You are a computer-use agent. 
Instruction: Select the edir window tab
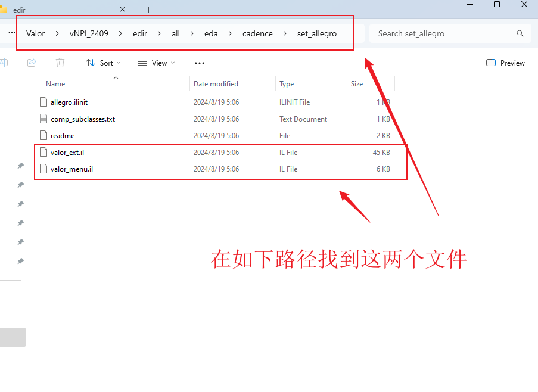point(65,10)
